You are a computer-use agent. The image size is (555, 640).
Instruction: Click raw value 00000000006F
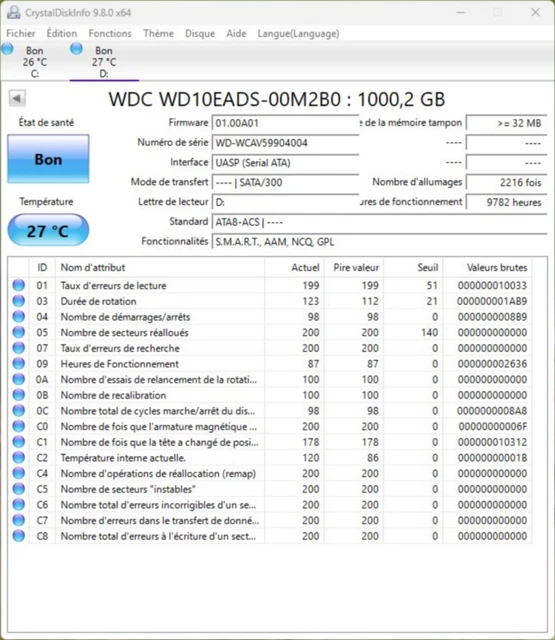tap(493, 427)
